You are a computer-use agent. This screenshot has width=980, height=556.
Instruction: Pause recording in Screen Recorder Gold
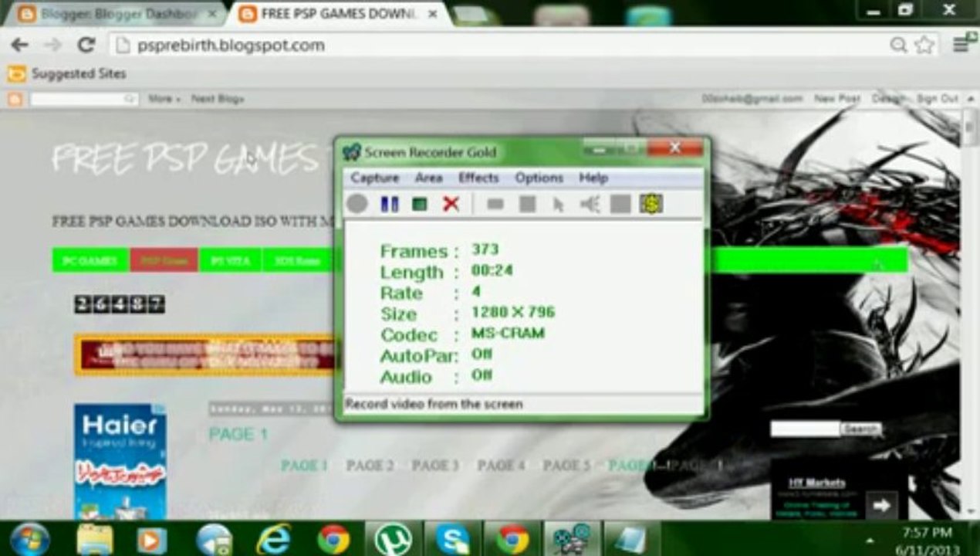point(390,204)
